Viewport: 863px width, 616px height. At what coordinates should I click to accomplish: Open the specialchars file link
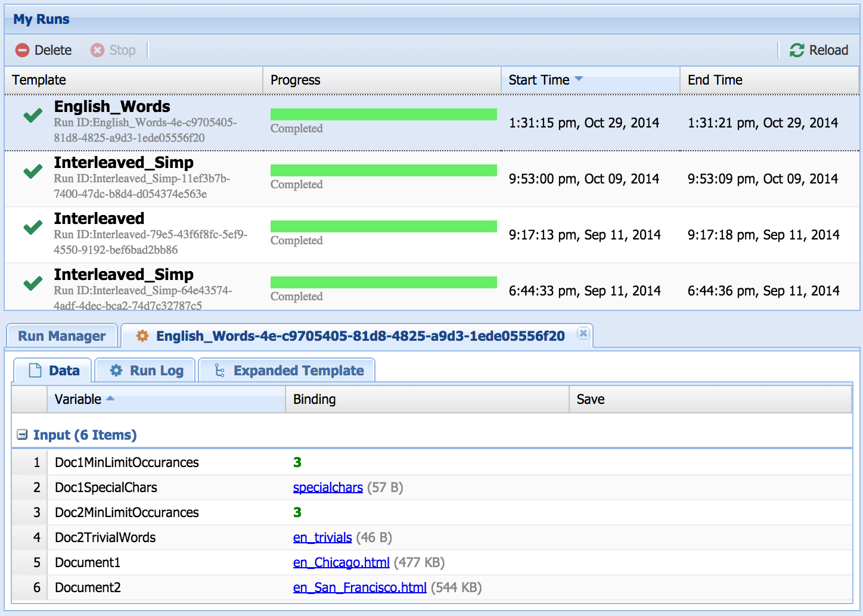(328, 487)
